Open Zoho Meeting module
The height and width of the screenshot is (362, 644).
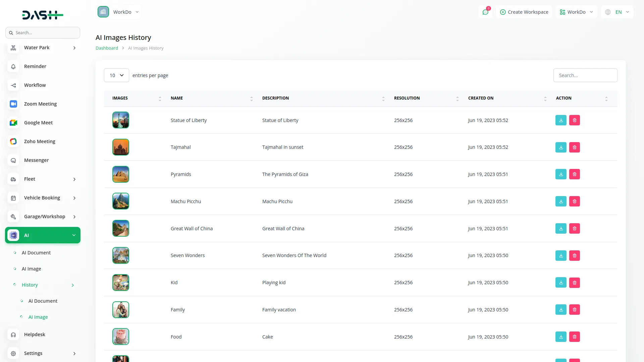(x=40, y=141)
